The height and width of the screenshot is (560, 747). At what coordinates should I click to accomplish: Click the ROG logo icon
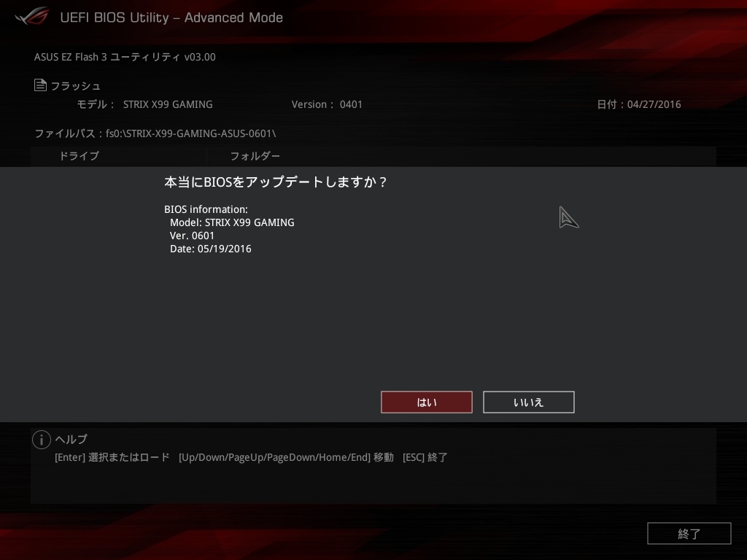pyautogui.click(x=32, y=17)
